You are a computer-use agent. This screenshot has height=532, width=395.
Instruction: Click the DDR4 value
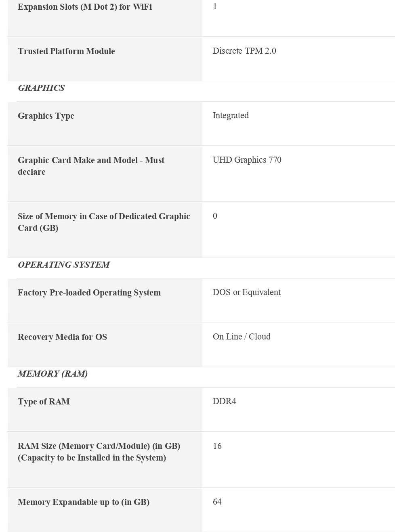(x=224, y=401)
